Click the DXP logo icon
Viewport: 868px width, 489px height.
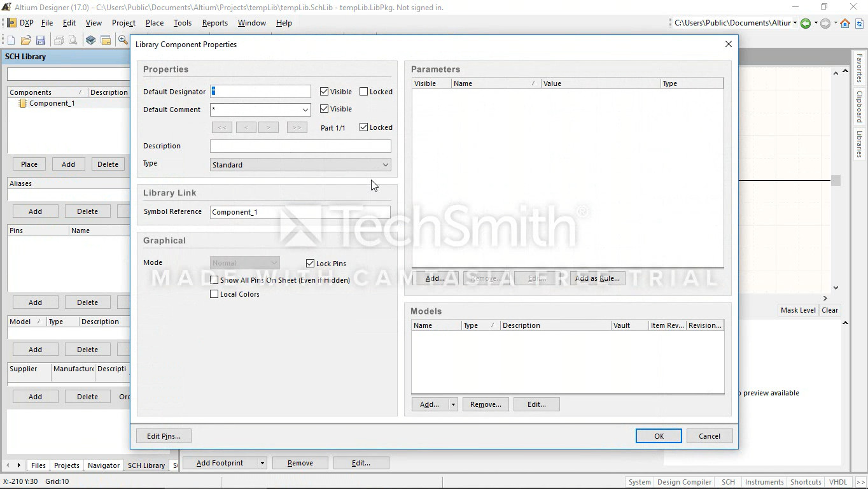(x=11, y=23)
